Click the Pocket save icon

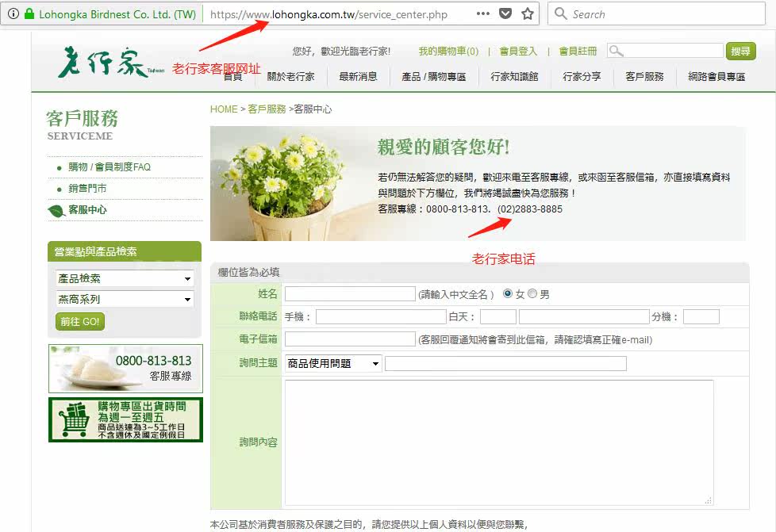pos(505,13)
